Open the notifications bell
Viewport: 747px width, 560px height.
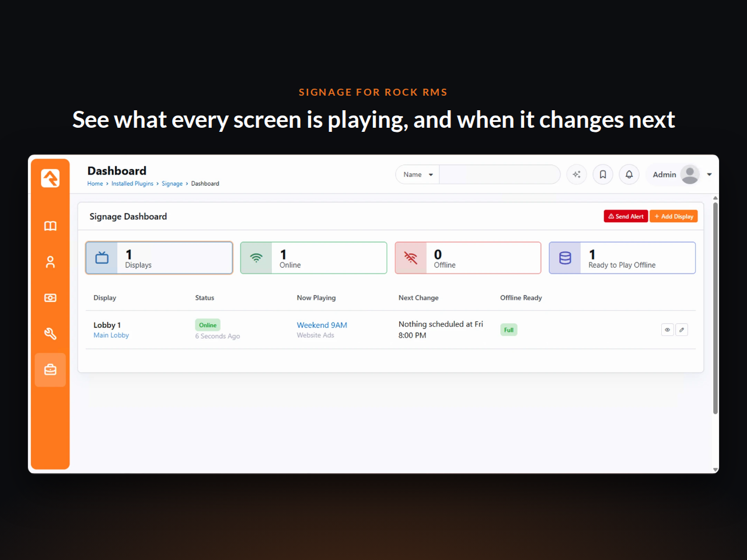pyautogui.click(x=629, y=174)
